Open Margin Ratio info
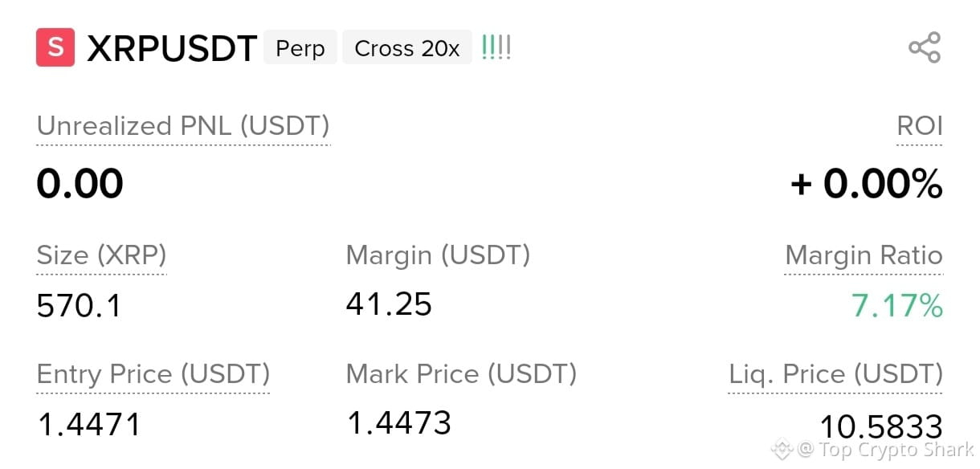 864,255
